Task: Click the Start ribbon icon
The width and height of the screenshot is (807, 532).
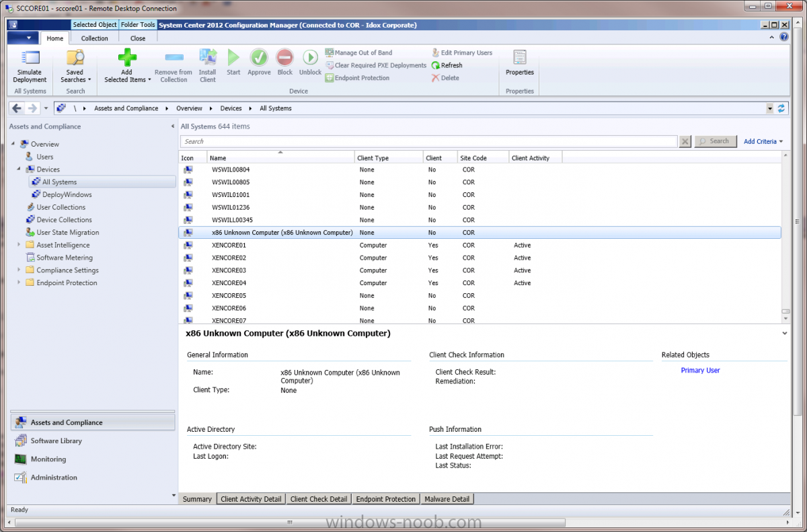Action: pyautogui.click(x=233, y=57)
